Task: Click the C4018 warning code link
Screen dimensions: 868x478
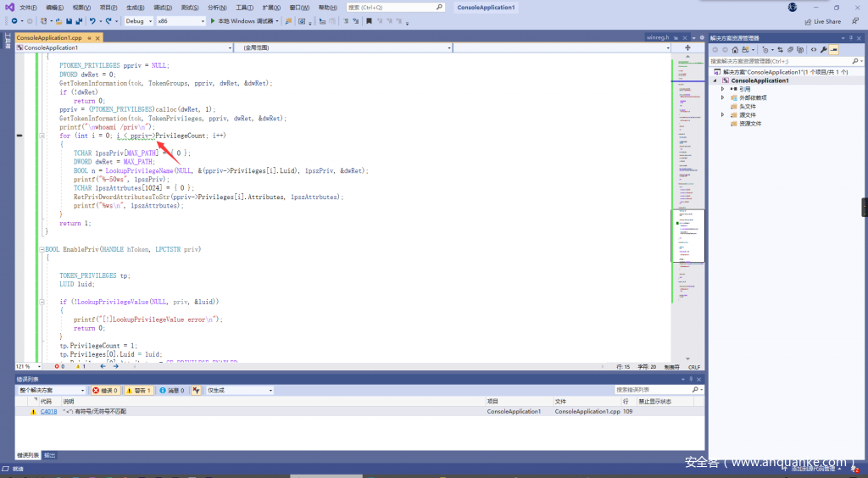Action: (48, 411)
